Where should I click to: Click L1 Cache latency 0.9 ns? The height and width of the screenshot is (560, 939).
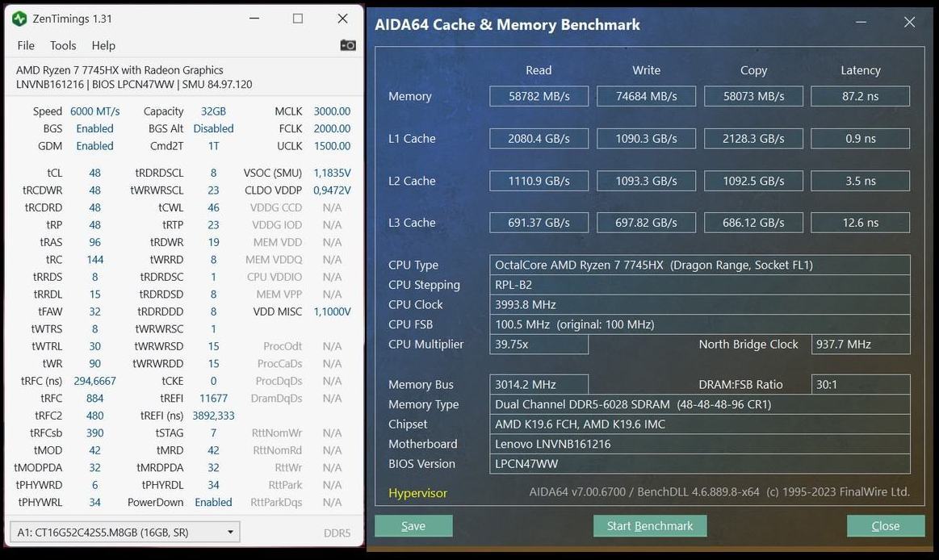[861, 139]
